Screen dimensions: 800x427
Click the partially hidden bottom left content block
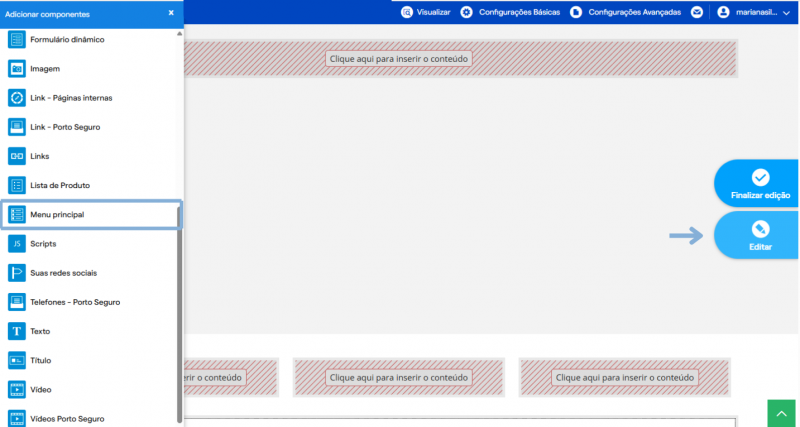point(231,378)
